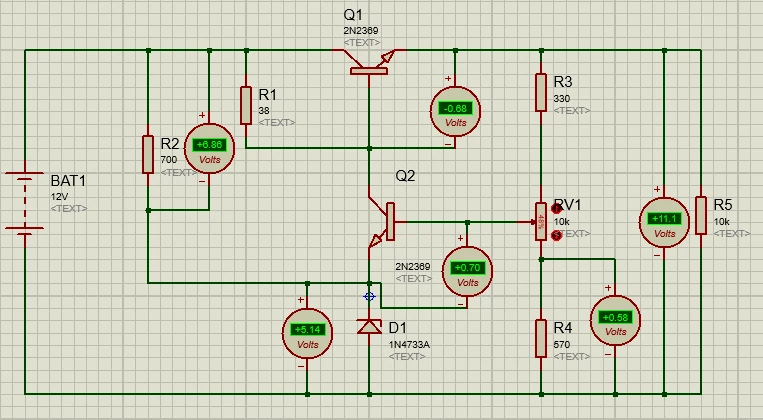
Task: Click the D1 label
Action: (398, 328)
